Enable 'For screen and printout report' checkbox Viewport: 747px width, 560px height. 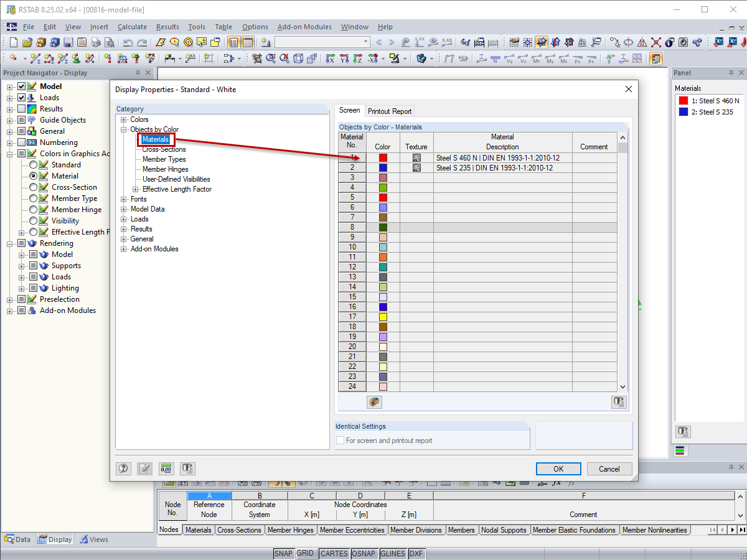[341, 440]
